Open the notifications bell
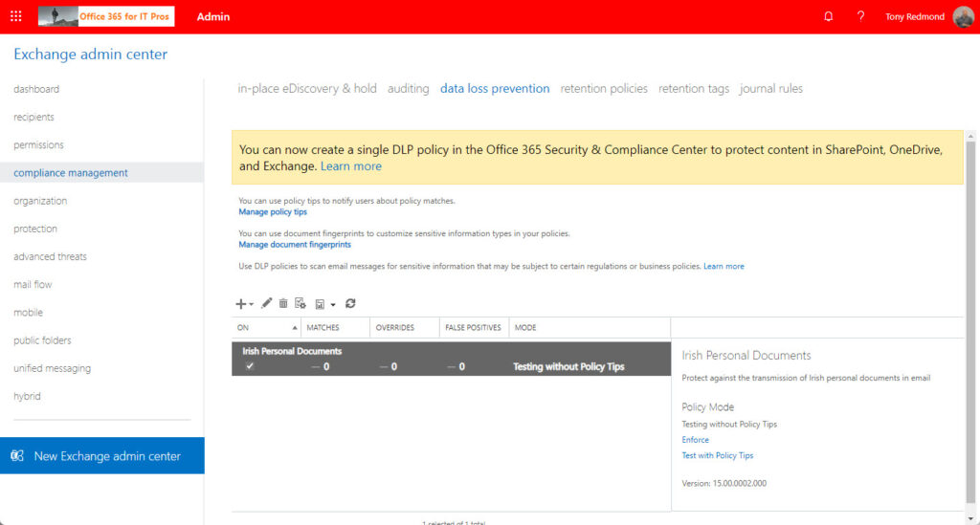980x525 pixels. [x=828, y=17]
